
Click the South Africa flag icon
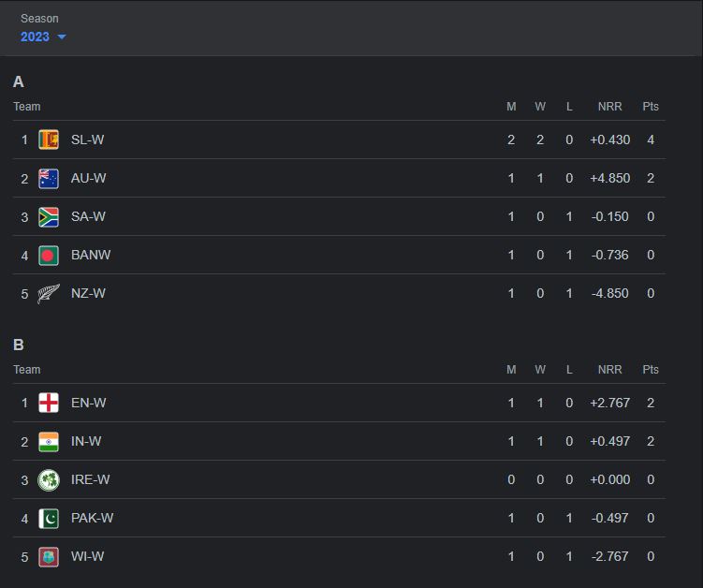click(x=49, y=216)
